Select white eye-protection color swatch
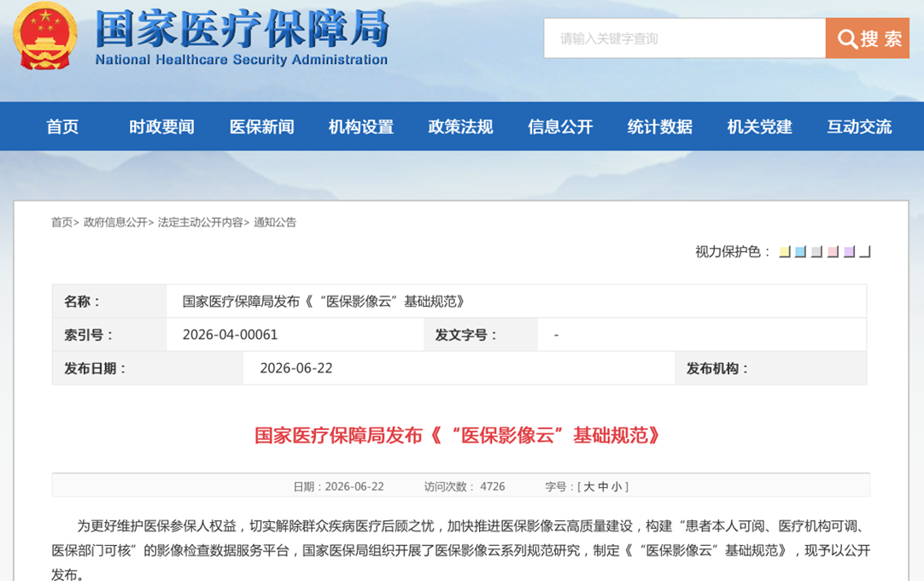924x581 pixels. 865,252
